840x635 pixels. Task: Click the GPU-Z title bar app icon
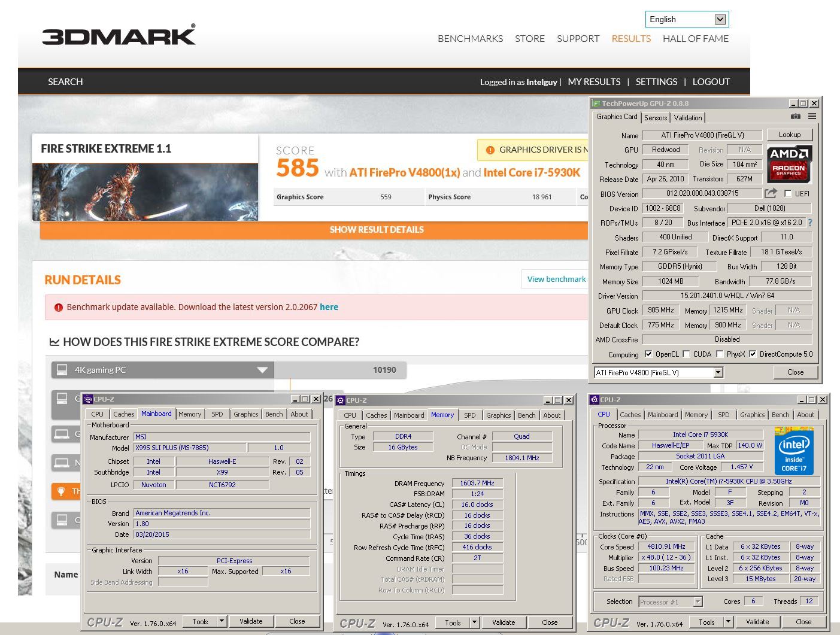[596, 104]
